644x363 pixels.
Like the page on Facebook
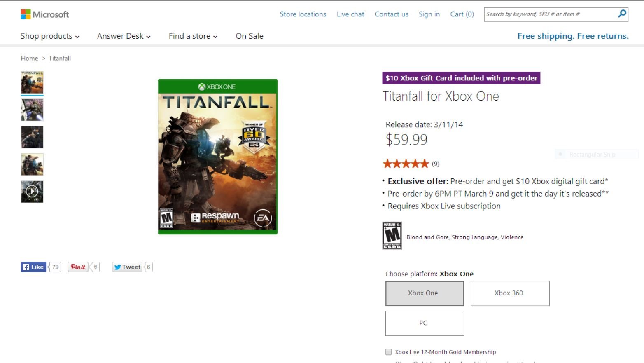point(33,267)
